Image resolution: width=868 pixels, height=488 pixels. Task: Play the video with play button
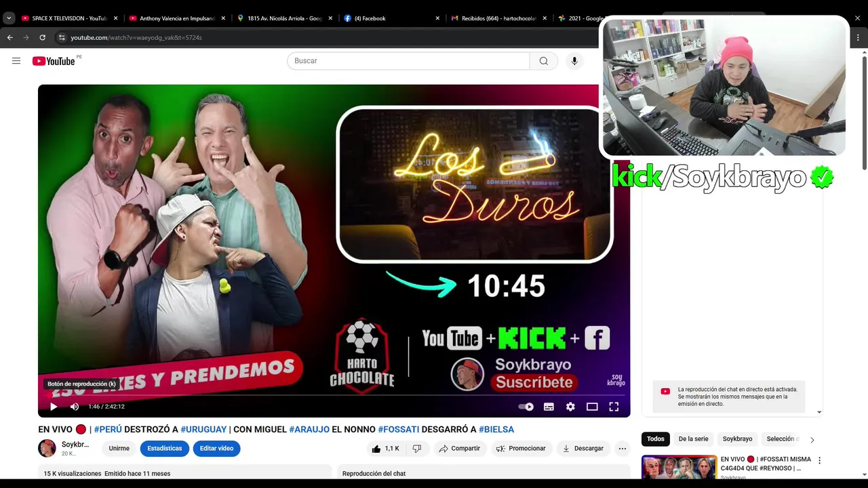pos(54,407)
